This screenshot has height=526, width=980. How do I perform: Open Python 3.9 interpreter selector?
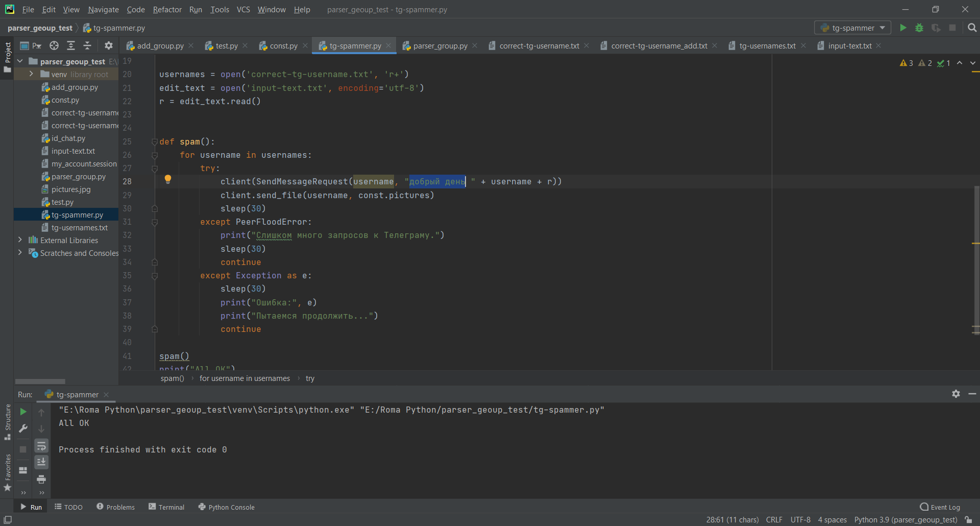(905, 520)
